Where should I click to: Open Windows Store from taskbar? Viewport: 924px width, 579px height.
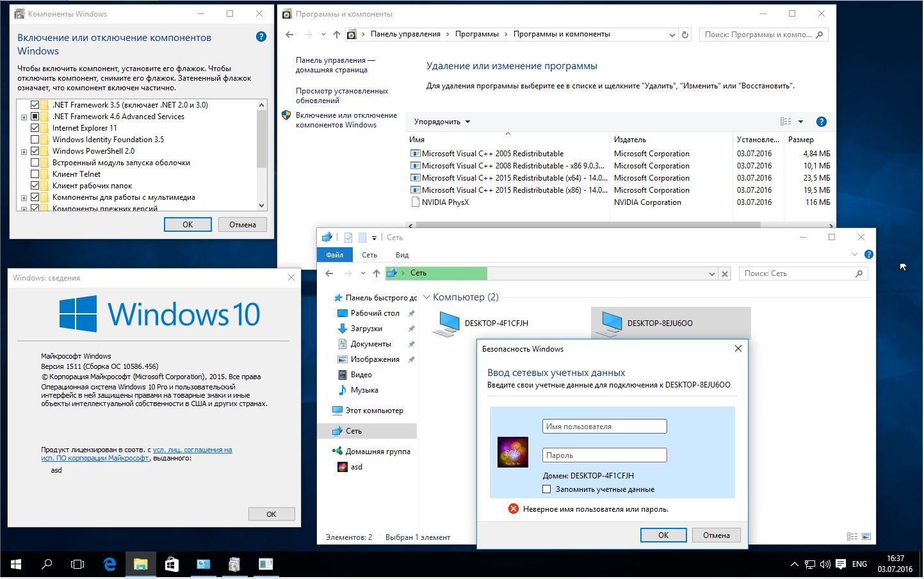[x=172, y=564]
